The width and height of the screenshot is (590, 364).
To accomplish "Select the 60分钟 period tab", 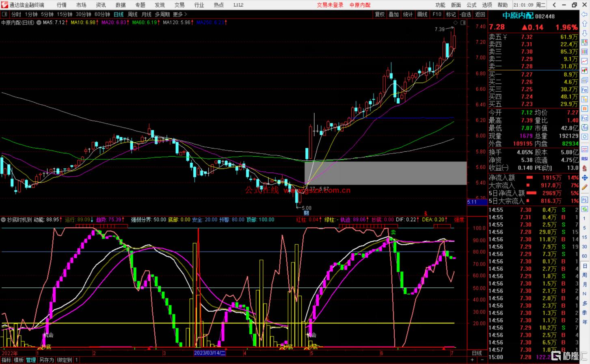I will (102, 14).
